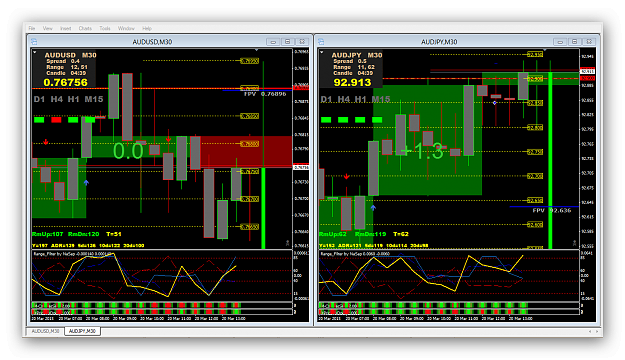Click the M15 timeframe label in AUDJPY chart
This screenshot has height=360, width=625.
tap(381, 99)
